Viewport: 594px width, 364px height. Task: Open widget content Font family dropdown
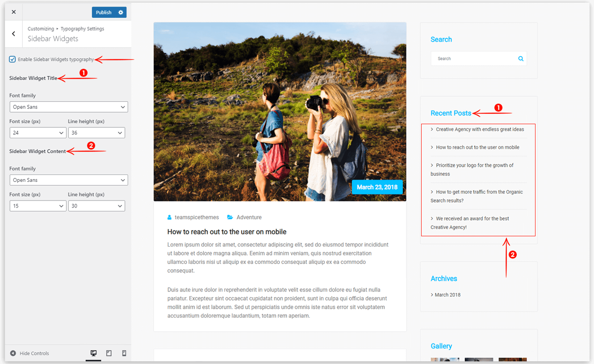point(69,180)
